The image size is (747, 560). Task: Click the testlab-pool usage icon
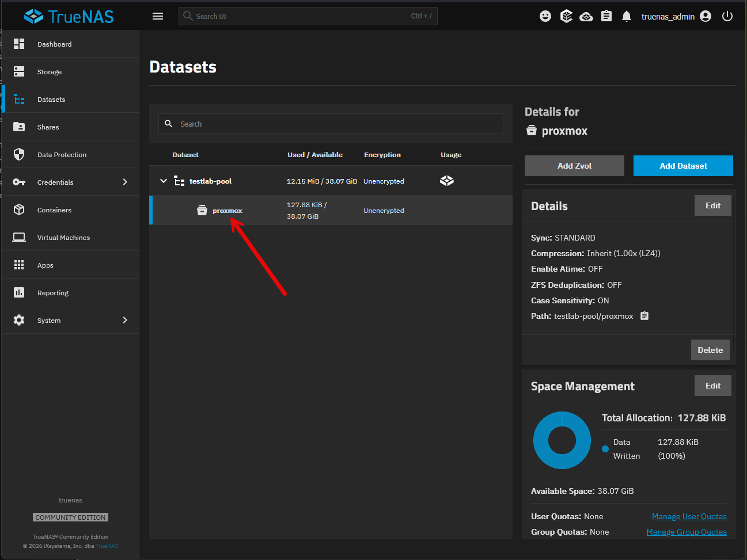tap(447, 181)
